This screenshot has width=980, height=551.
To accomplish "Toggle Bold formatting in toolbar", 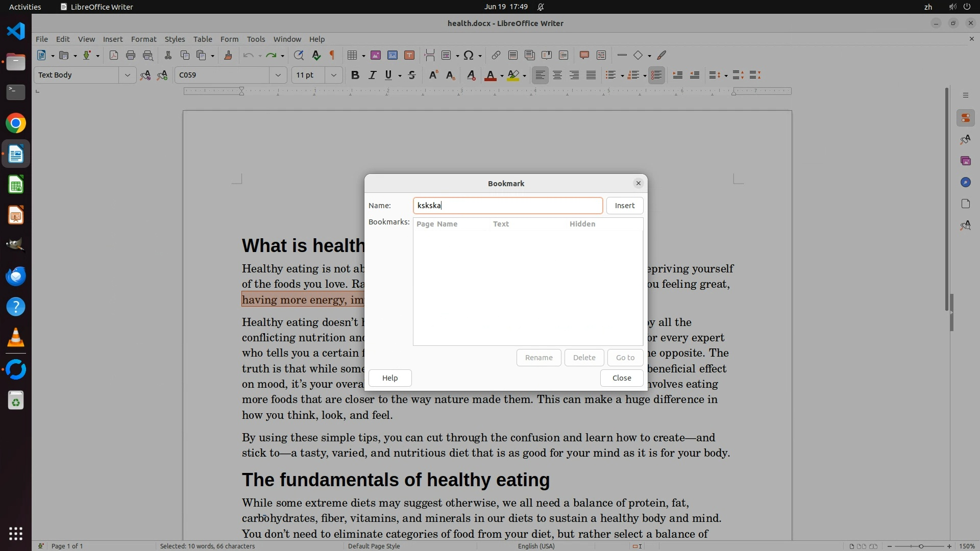I will pyautogui.click(x=355, y=76).
